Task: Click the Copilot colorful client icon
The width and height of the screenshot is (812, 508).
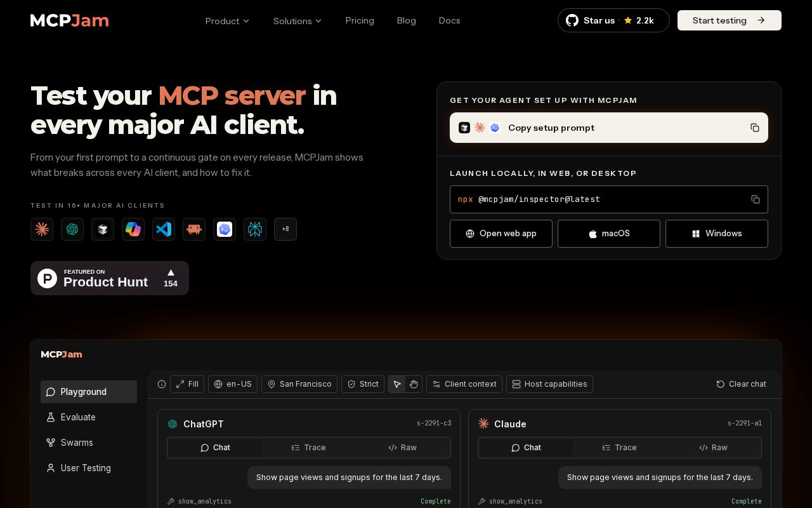Action: [133, 229]
